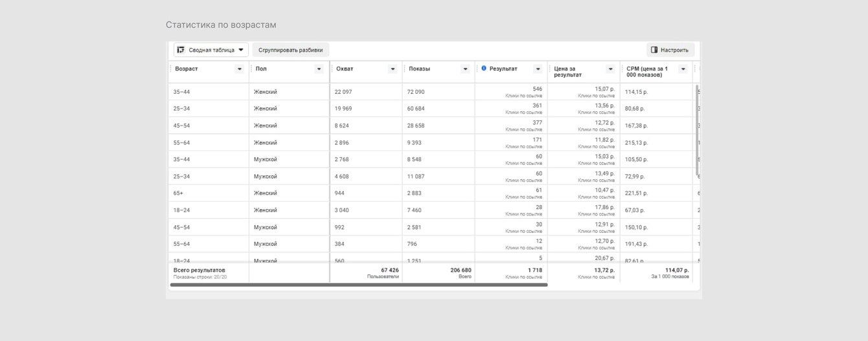Screen dimensions: 868x341
Task: Click the pivot table icon
Action: pyautogui.click(x=181, y=50)
